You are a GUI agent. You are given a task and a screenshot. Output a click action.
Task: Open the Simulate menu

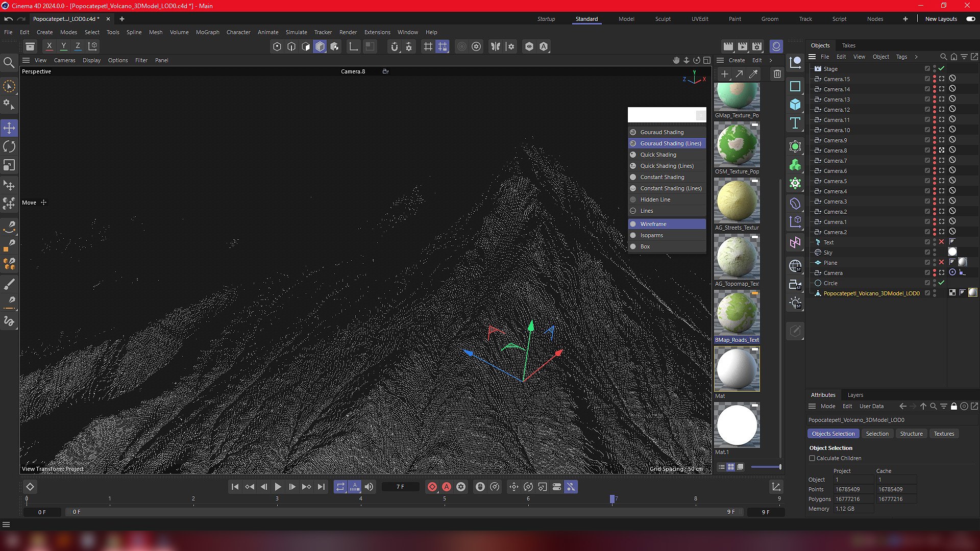coord(296,32)
